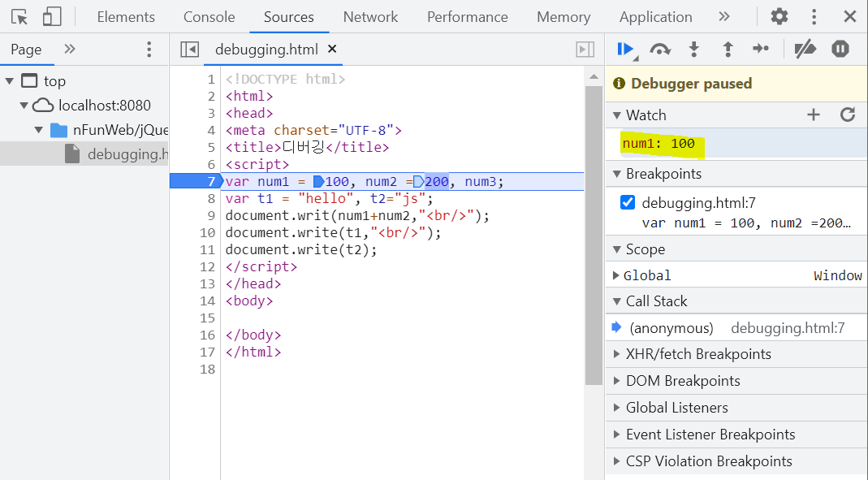Screen dimensions: 868x480
Task: Close the debugging.html editor tab
Action: click(332, 49)
